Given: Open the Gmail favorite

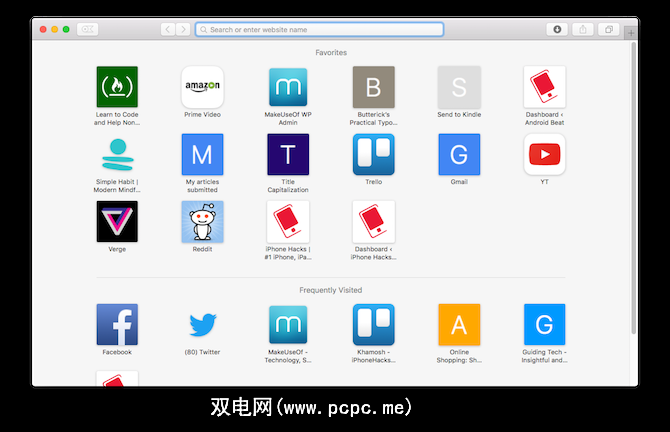Looking at the screenshot, I should coord(459,154).
